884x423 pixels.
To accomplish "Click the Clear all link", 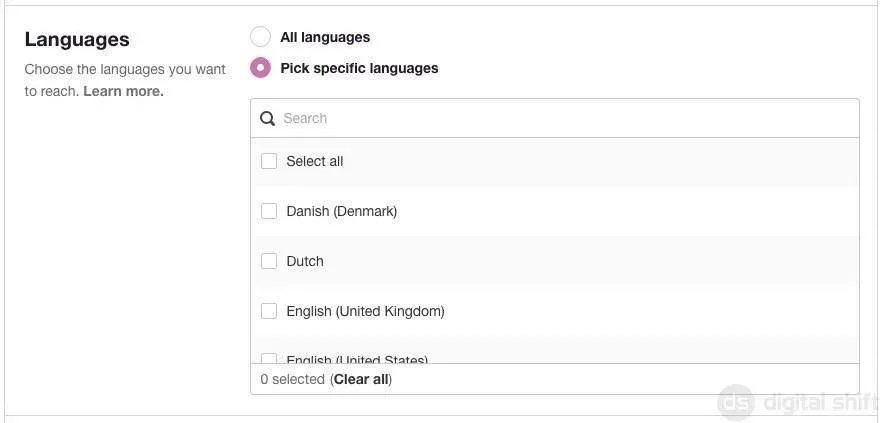I will [x=361, y=379].
